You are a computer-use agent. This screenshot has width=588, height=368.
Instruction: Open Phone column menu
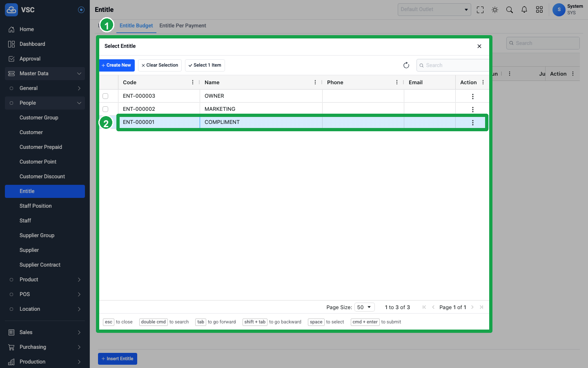[397, 83]
